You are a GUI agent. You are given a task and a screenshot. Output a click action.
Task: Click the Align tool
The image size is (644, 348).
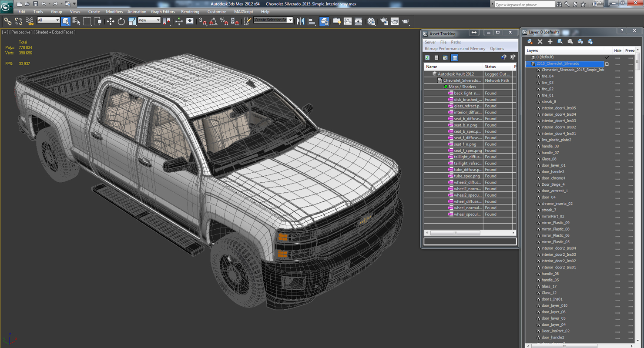[312, 21]
